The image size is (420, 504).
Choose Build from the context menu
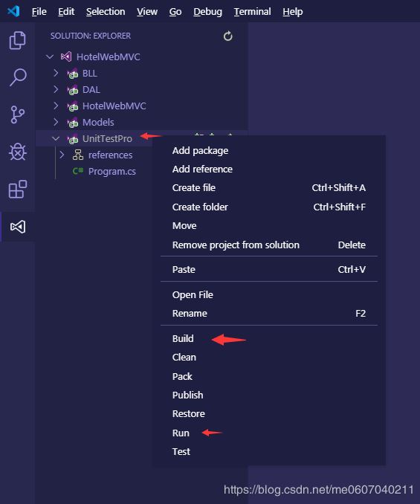[183, 338]
